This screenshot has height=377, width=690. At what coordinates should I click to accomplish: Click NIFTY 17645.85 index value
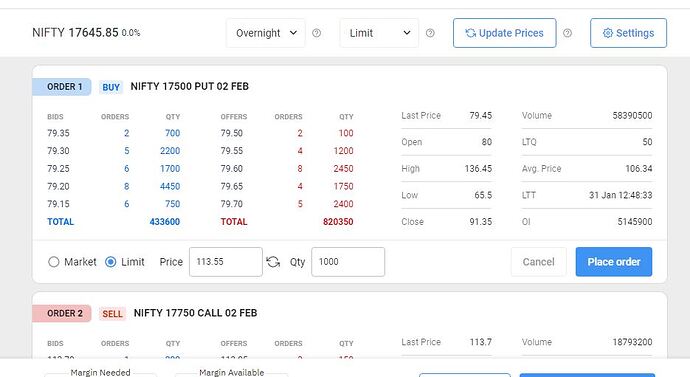(75, 33)
